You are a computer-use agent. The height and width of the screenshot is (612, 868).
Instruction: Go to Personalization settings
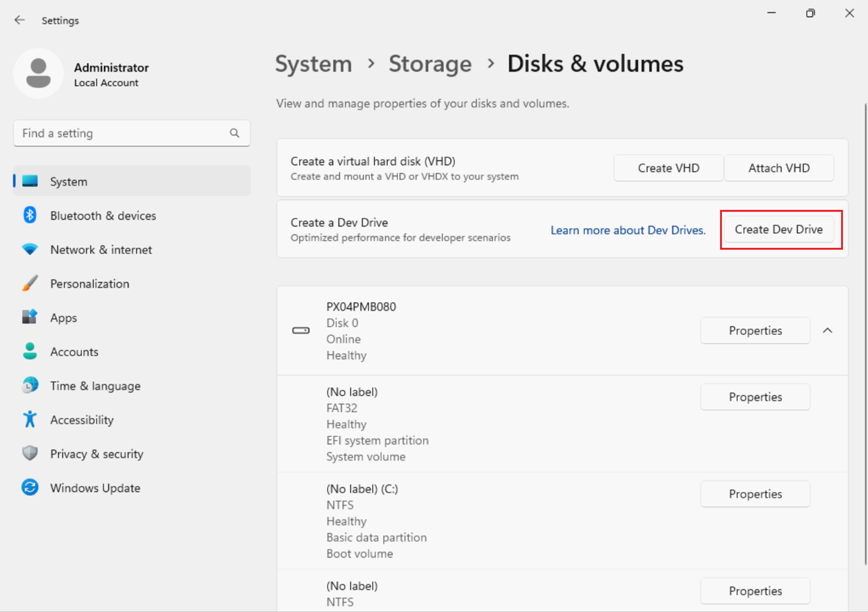[x=89, y=284]
